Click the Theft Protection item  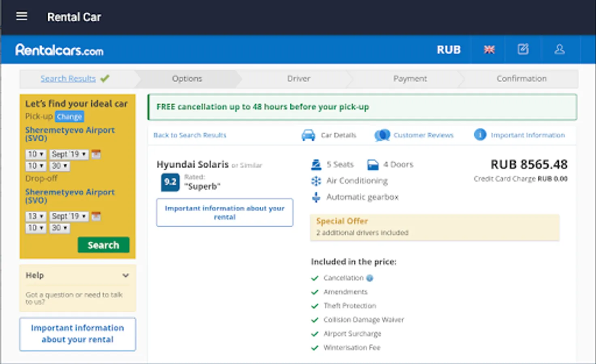pyautogui.click(x=350, y=306)
